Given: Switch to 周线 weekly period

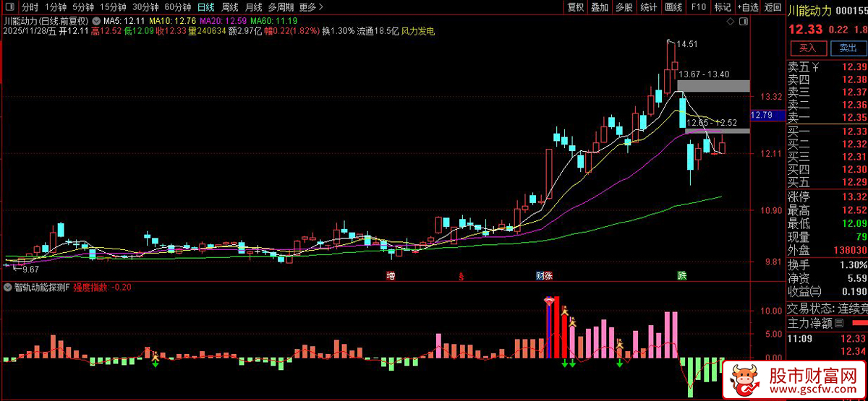Looking at the screenshot, I should point(229,7).
